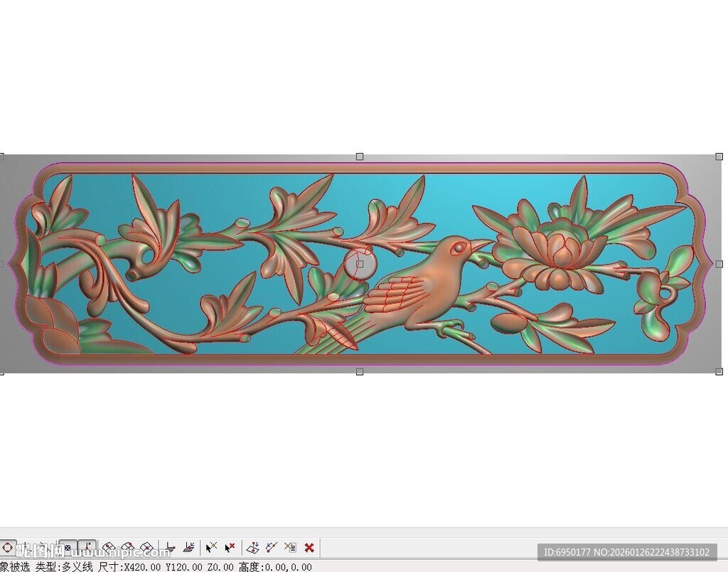Click the size readout 'X420.00'

141,567
